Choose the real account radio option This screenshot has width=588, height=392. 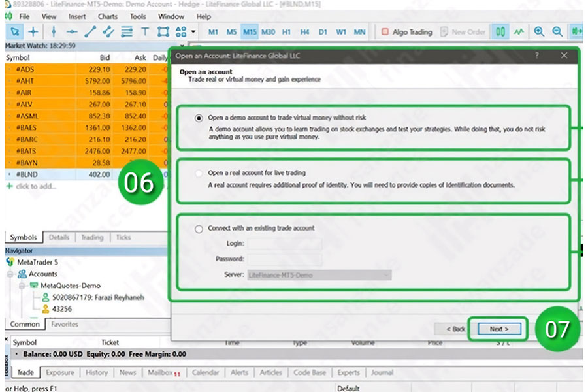pyautogui.click(x=199, y=173)
